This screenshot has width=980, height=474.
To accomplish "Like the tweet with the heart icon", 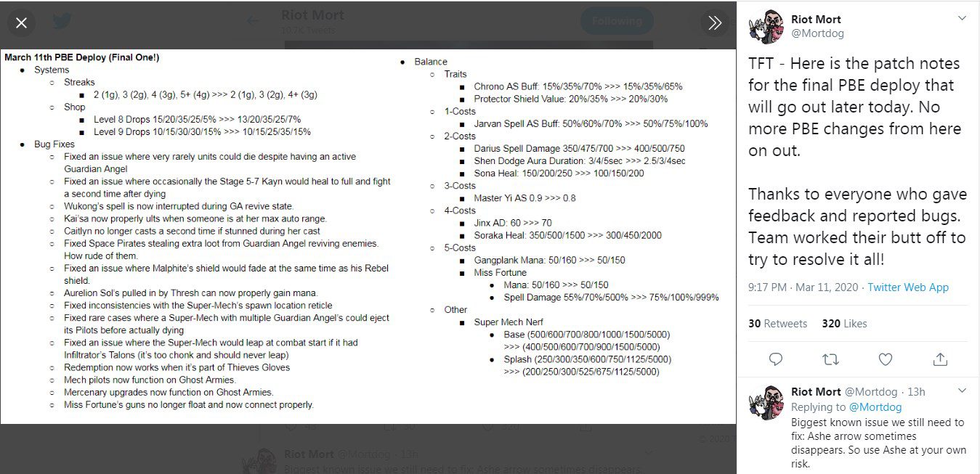I will [885, 359].
